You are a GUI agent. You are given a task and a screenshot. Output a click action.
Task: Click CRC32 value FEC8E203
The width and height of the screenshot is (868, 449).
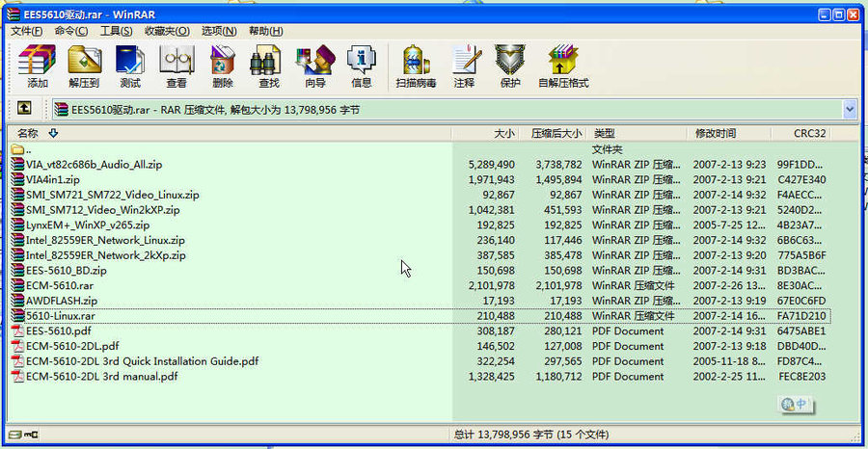point(802,377)
